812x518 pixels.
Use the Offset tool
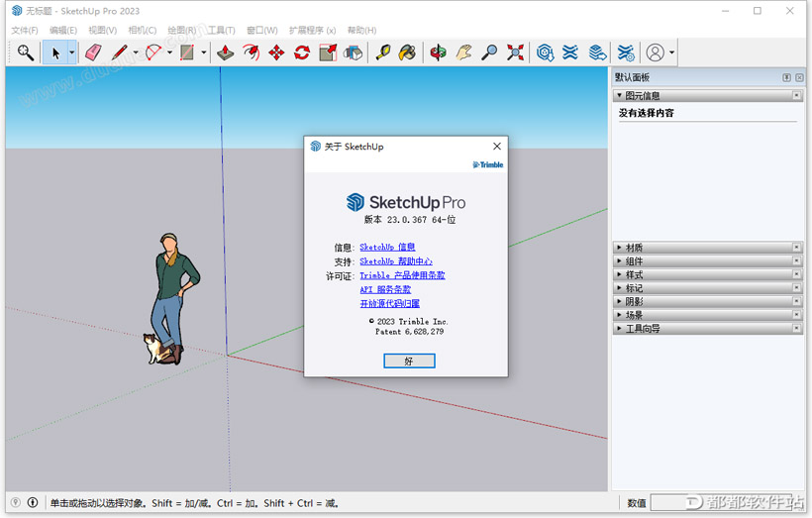coord(252,52)
